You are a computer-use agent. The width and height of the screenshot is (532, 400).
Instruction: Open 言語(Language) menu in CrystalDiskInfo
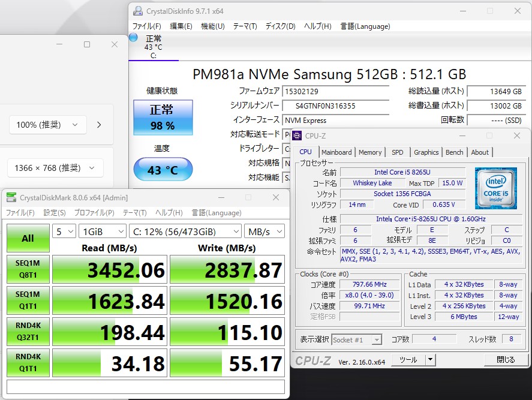click(365, 26)
